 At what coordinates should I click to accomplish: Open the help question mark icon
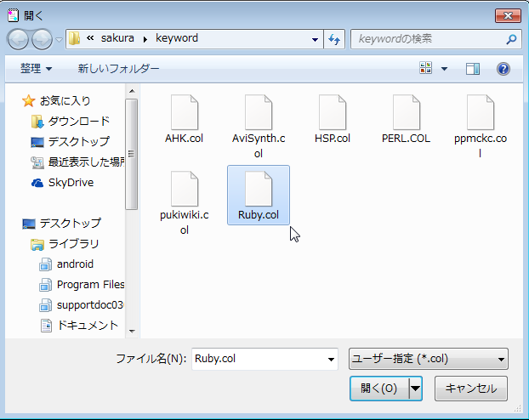(x=503, y=69)
